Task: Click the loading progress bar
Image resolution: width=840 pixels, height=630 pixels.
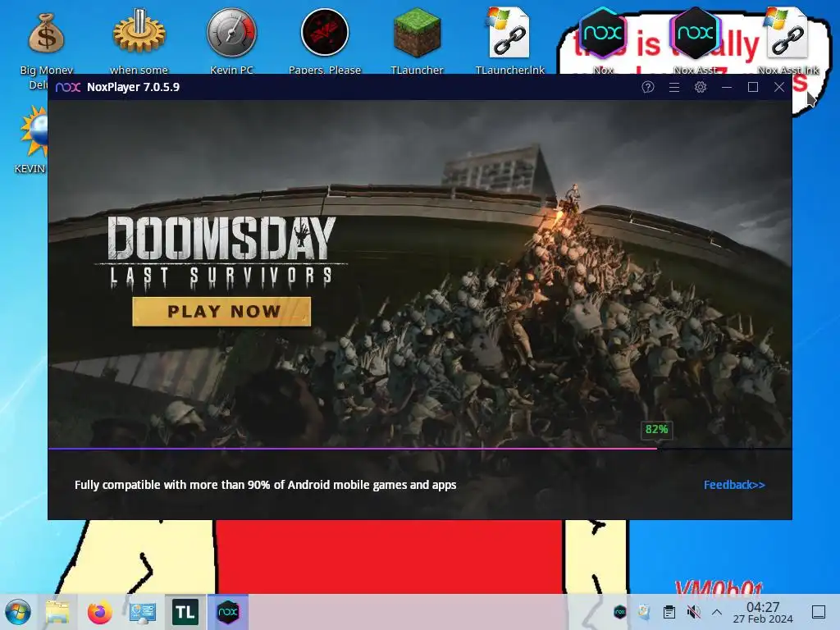Action: (x=419, y=449)
